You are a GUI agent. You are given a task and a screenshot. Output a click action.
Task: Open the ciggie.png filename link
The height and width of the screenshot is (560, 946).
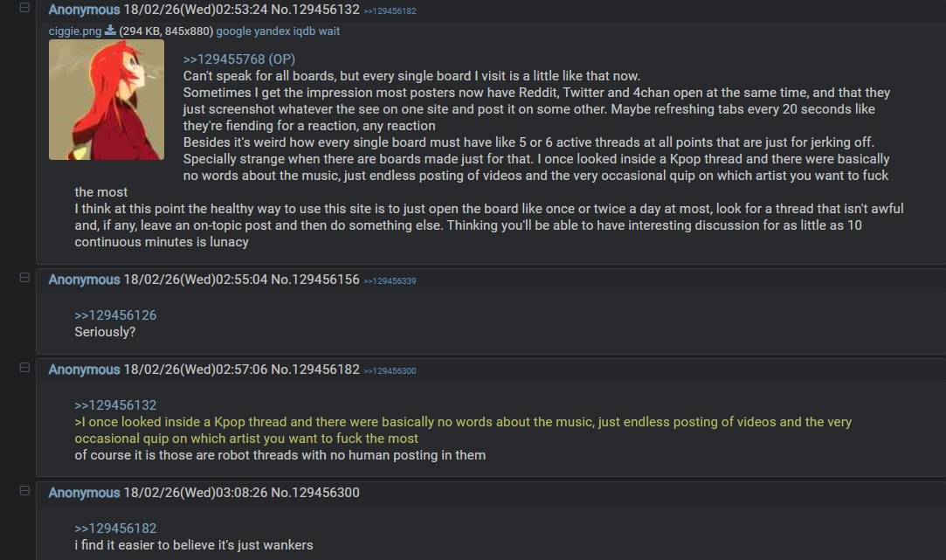(75, 31)
